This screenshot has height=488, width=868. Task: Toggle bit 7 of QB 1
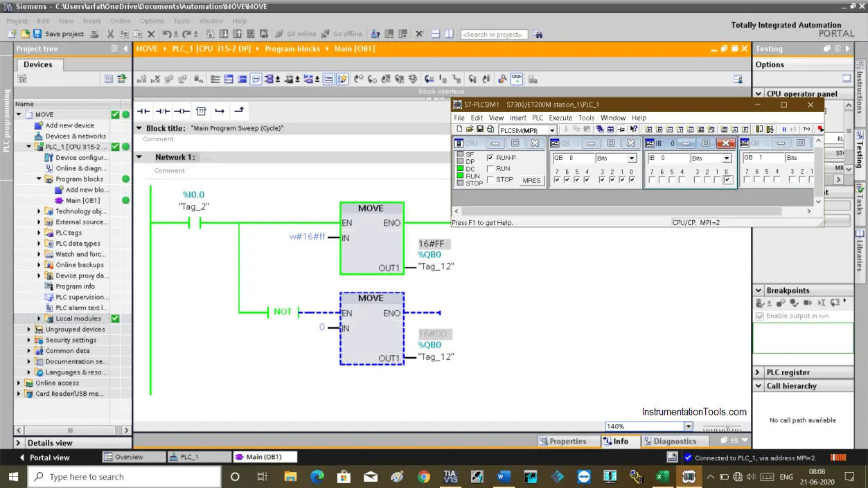tap(747, 180)
